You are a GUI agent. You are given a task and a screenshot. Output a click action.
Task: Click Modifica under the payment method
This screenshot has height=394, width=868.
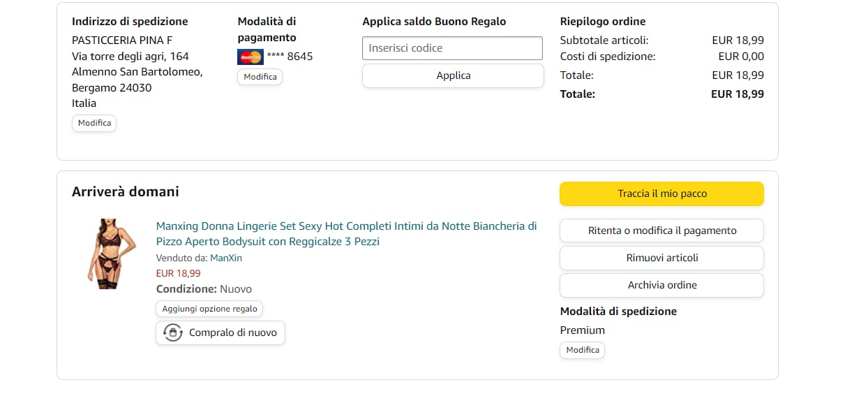[x=260, y=77]
